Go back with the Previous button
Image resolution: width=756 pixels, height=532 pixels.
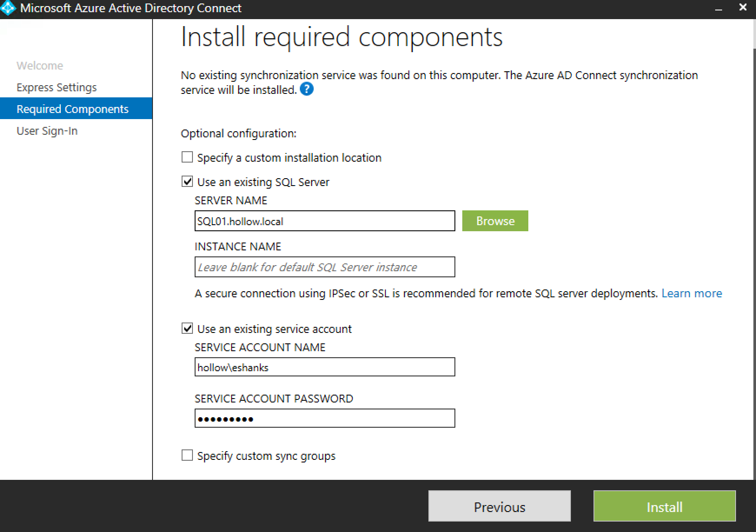(499, 506)
